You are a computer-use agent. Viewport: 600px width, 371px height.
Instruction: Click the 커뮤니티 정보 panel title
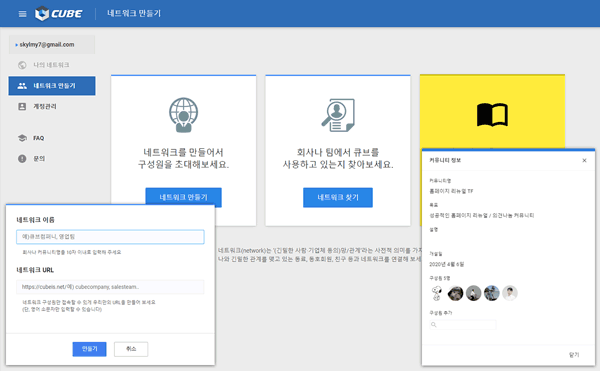pyautogui.click(x=445, y=160)
